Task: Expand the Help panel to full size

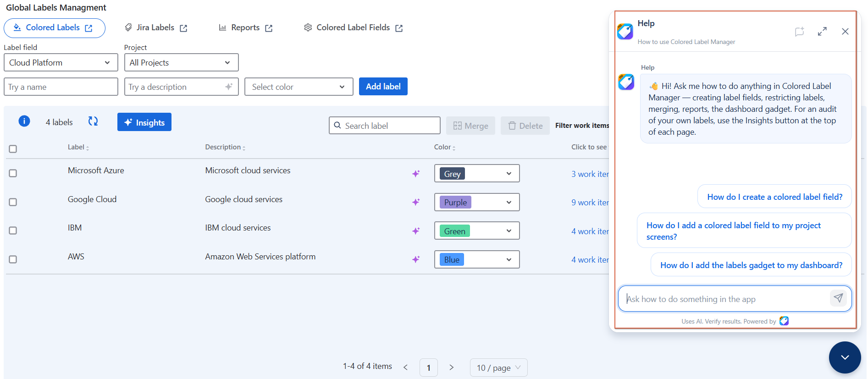Action: (822, 32)
